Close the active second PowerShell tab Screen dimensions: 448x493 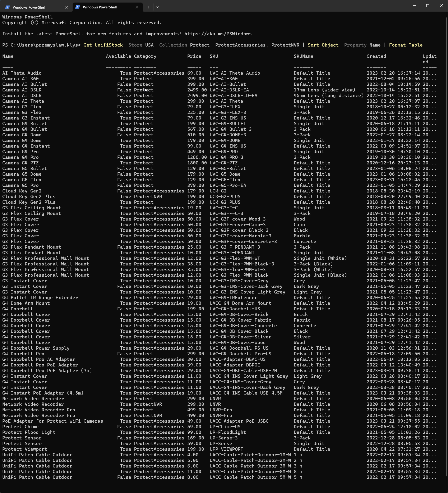click(x=137, y=7)
